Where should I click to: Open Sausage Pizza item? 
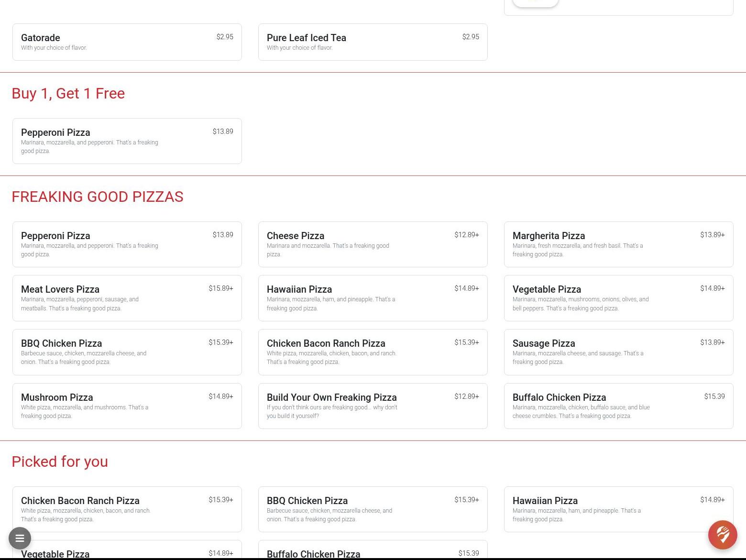(x=618, y=352)
